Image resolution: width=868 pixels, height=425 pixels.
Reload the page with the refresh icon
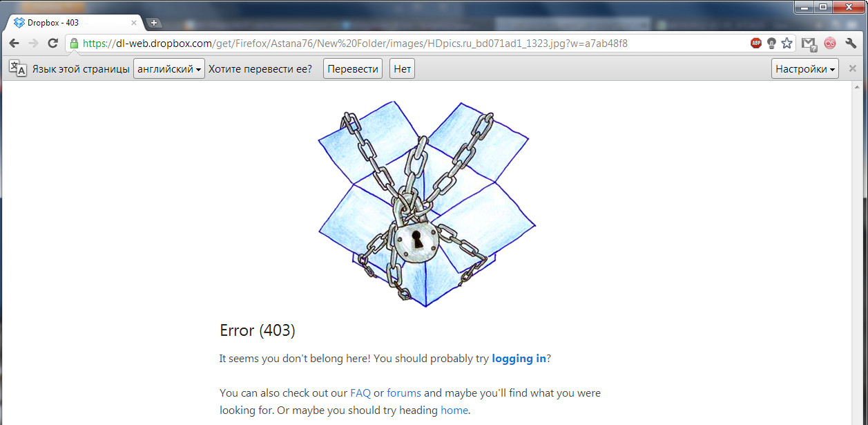coord(52,44)
